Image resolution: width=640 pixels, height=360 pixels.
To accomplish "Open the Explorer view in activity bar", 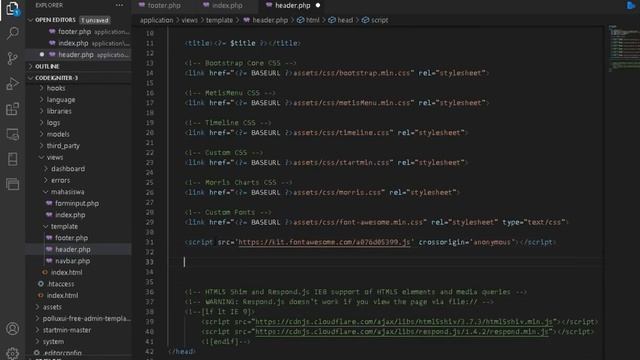I will click(x=13, y=9).
